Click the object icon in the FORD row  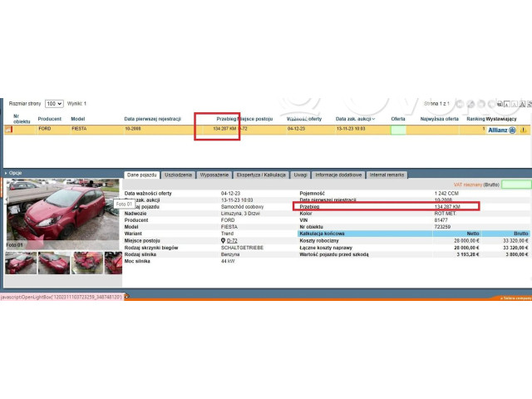click(x=8, y=130)
